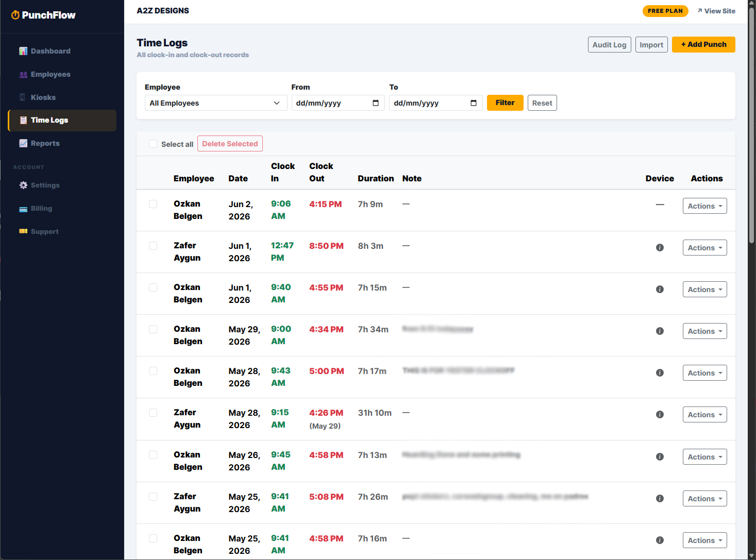This screenshot has height=560, width=756.
Task: Open Settings via the gear icon
Action: tap(23, 185)
